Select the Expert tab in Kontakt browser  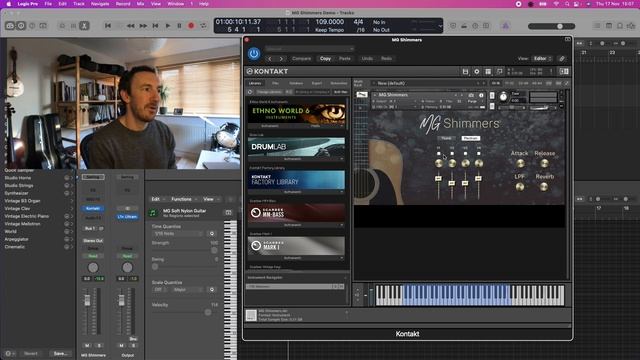point(317,83)
